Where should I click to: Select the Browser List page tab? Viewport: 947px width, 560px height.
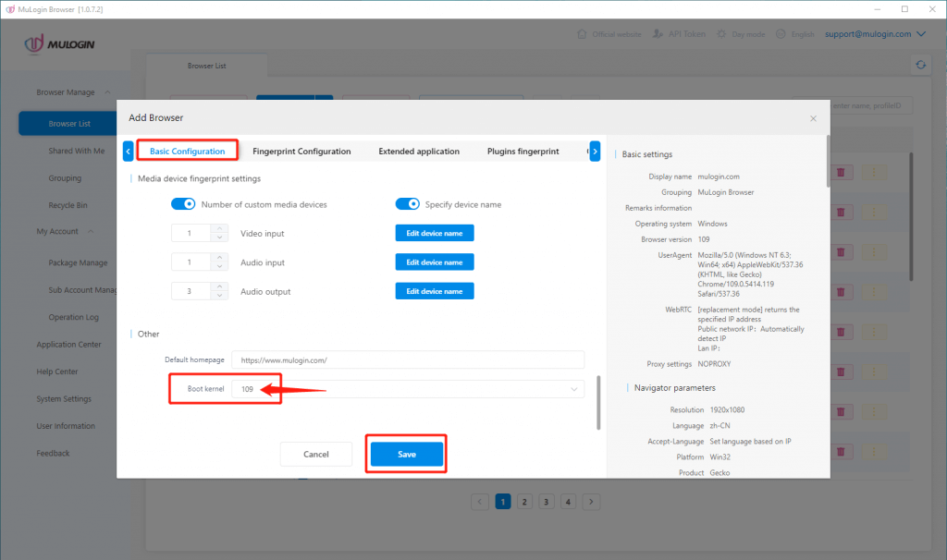(x=206, y=66)
